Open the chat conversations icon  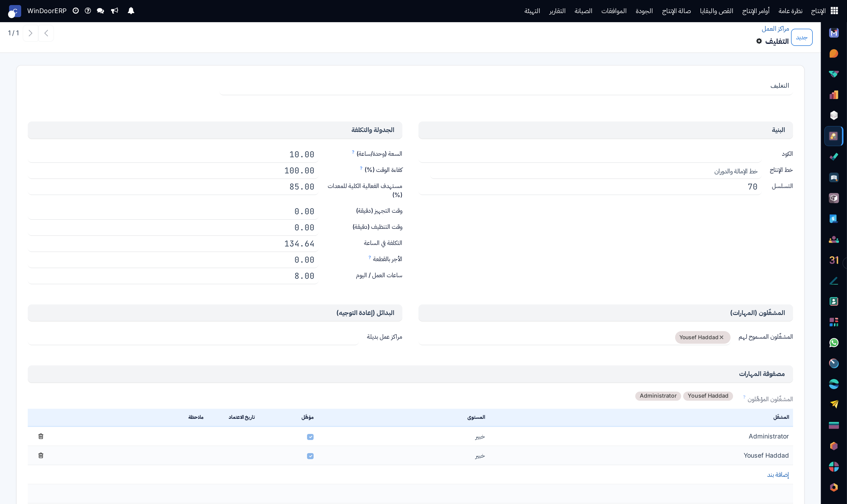tap(100, 11)
